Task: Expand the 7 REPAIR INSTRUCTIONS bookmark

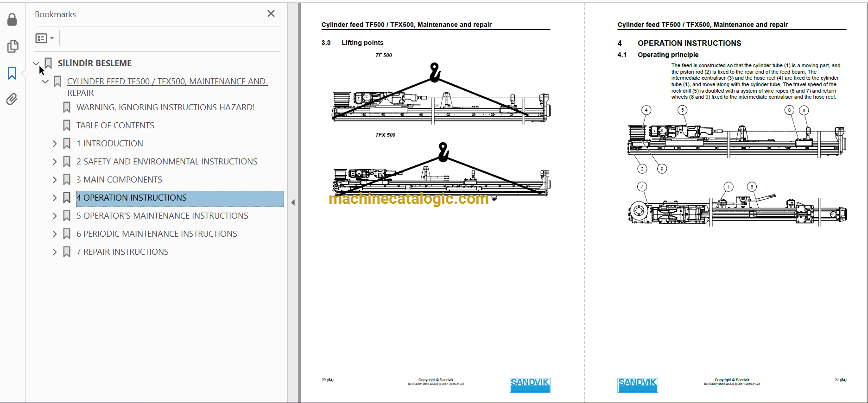Action: coord(55,252)
